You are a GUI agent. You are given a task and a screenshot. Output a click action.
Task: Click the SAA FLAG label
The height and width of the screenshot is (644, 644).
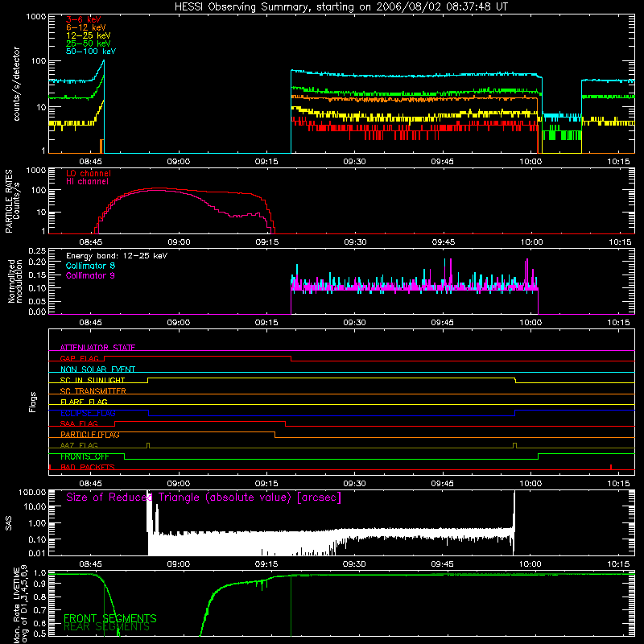(x=79, y=424)
